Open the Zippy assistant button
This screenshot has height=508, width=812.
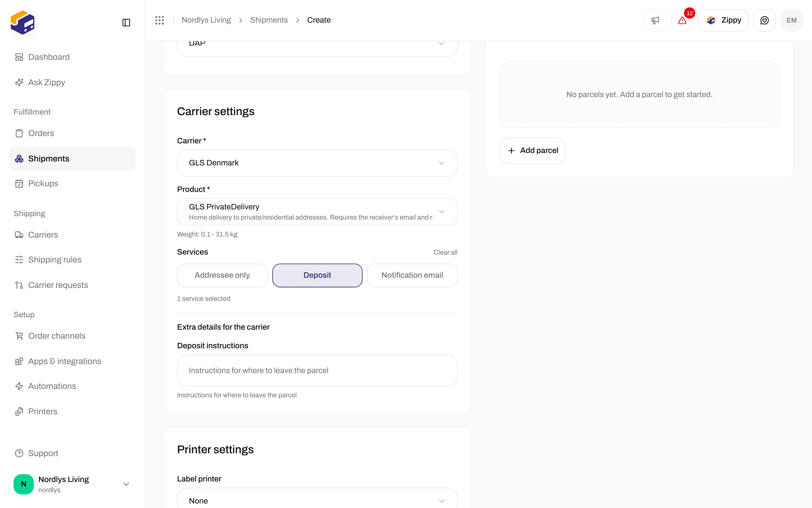pos(723,20)
